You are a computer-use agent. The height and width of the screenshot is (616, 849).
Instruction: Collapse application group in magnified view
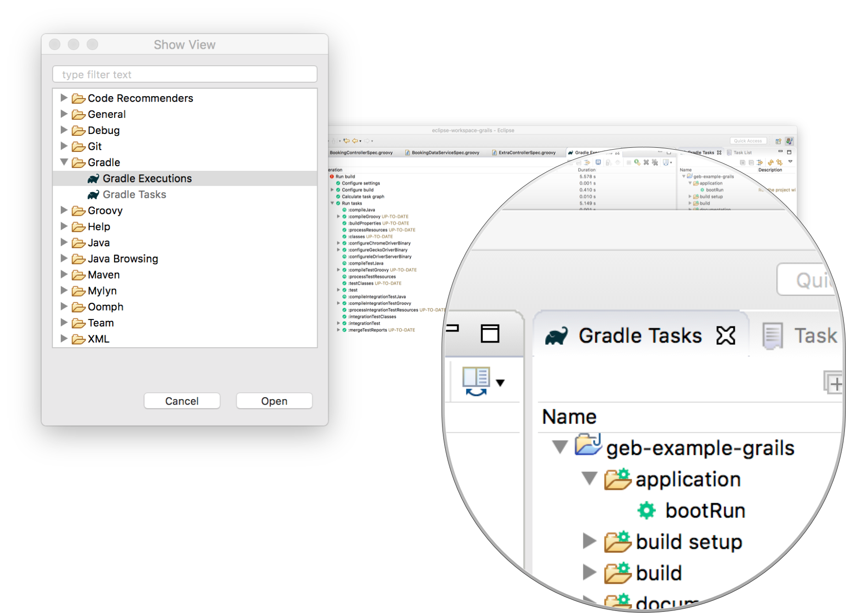coord(589,478)
